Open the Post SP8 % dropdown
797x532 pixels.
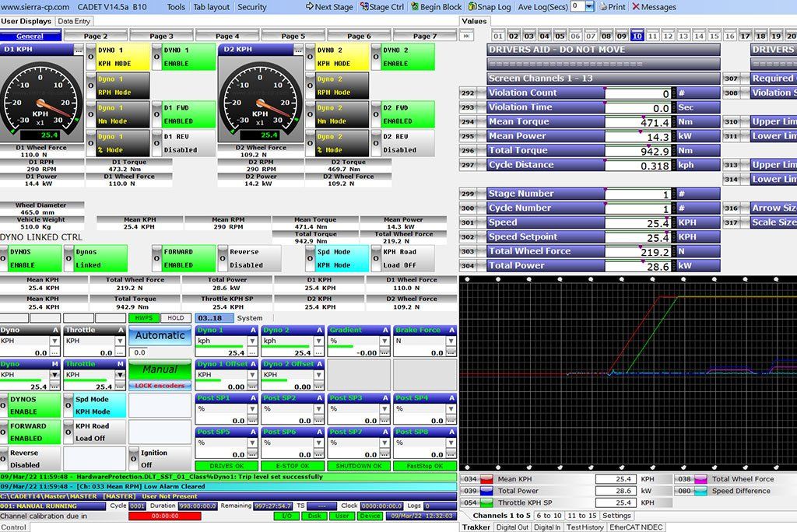tap(451, 443)
